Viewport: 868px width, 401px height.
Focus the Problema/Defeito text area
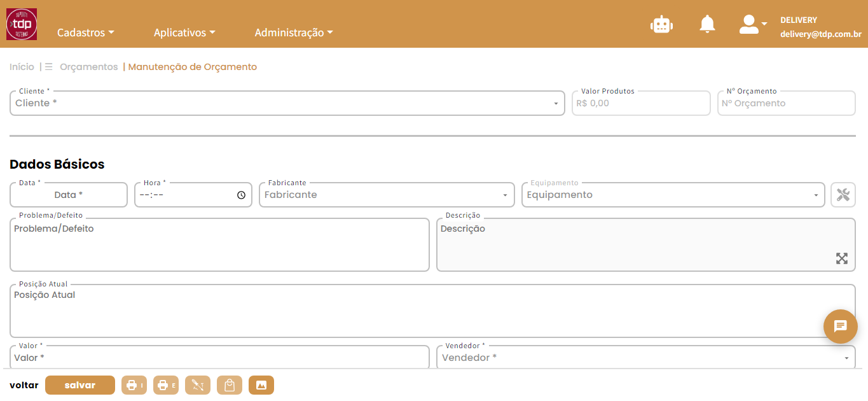pyautogui.click(x=220, y=245)
